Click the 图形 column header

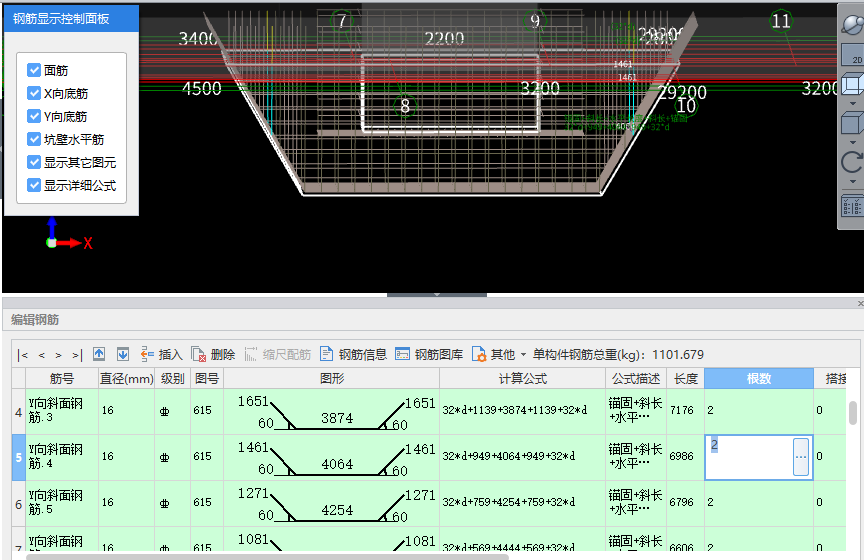[x=331, y=379]
